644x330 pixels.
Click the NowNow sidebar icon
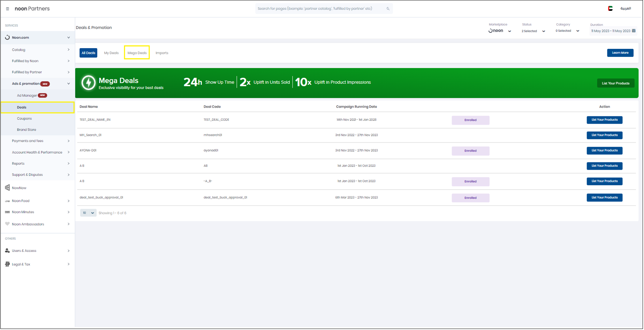[x=7, y=188]
